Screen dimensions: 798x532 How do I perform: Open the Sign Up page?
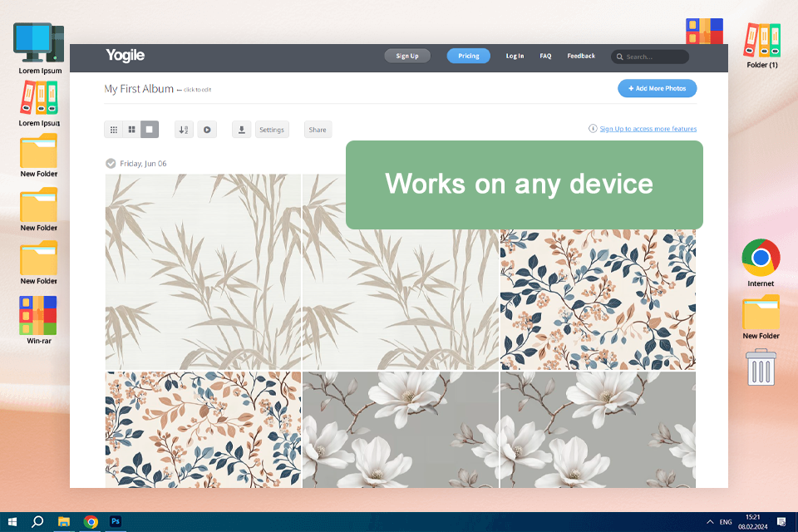pos(407,56)
